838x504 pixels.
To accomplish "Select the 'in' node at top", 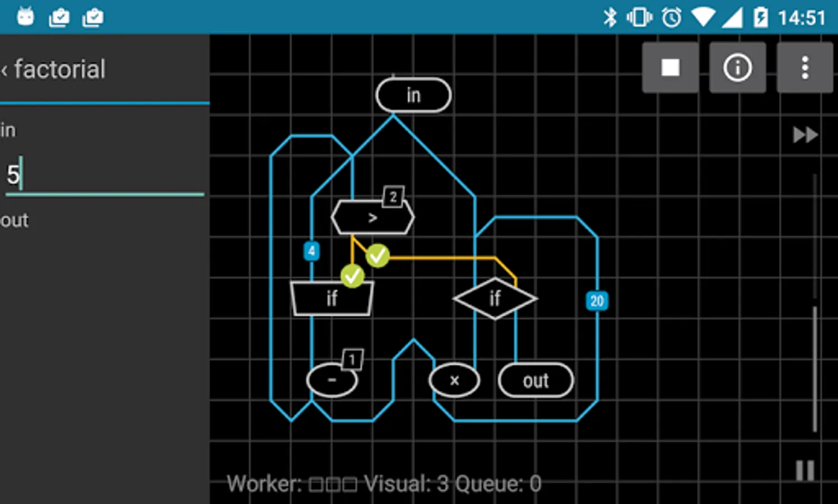I will tap(413, 95).
